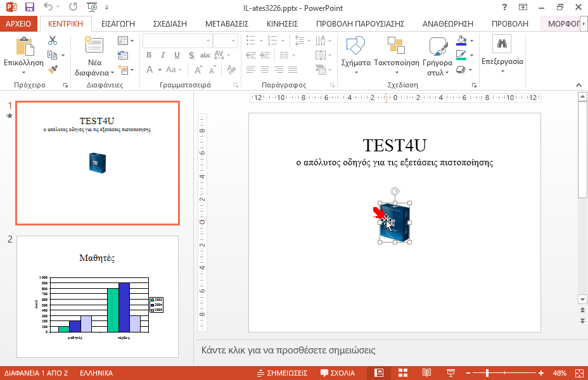Apply shape outline with the pen icon
Screen dimensions: 588x380
point(461,55)
